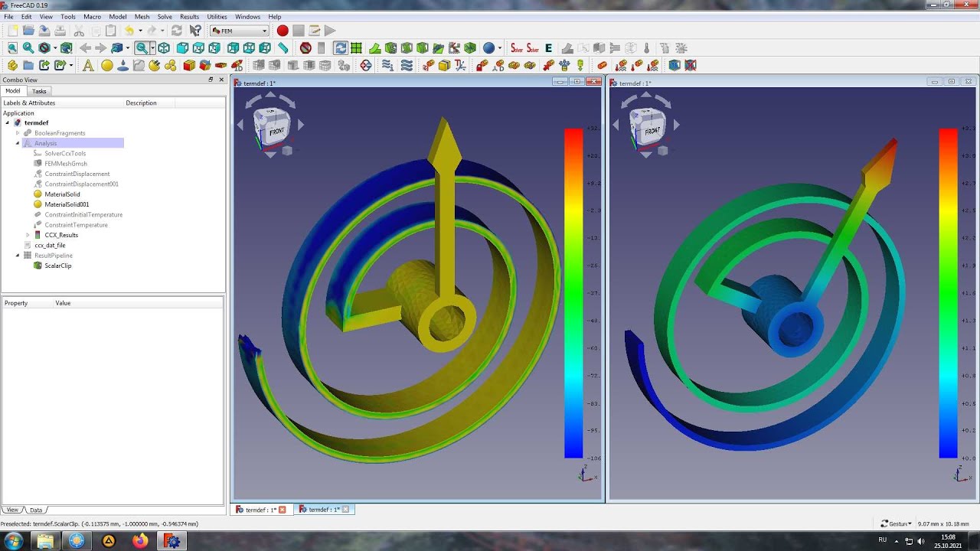Image resolution: width=980 pixels, height=551 pixels.
Task: Select ConstraintTemperature in the tree
Action: coord(76,225)
